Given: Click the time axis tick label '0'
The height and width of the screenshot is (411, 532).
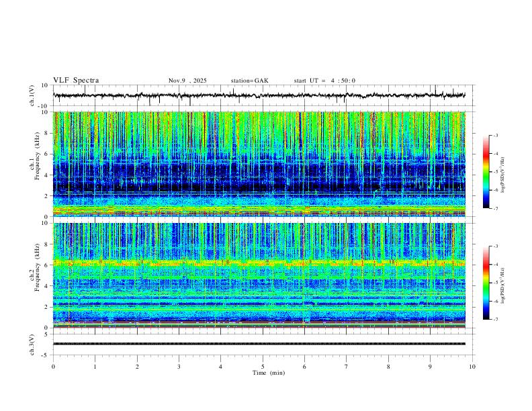Looking at the screenshot, I should click(53, 367).
